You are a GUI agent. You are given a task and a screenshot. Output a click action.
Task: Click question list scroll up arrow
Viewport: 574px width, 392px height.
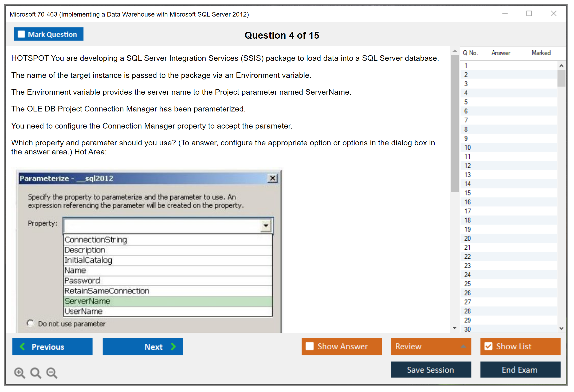(x=561, y=66)
